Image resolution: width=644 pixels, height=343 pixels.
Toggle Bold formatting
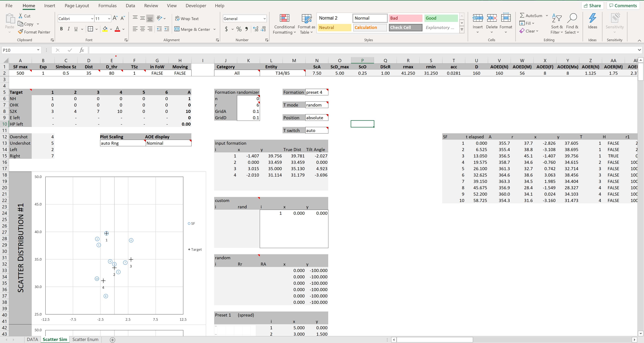(61, 29)
